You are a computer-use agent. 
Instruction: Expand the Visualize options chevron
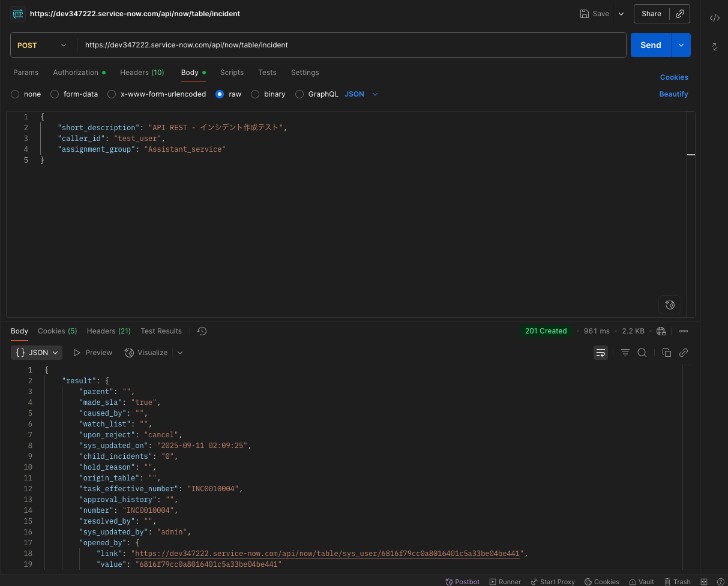pos(180,353)
